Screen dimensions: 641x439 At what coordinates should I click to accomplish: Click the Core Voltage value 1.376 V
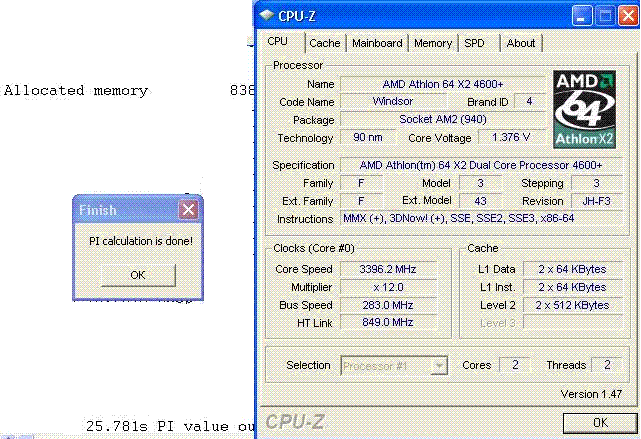(x=511, y=137)
